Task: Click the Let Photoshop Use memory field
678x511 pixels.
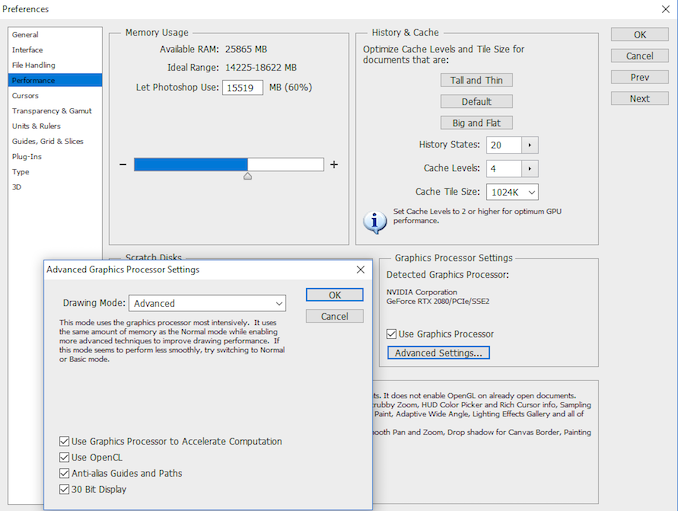Action: pos(241,88)
